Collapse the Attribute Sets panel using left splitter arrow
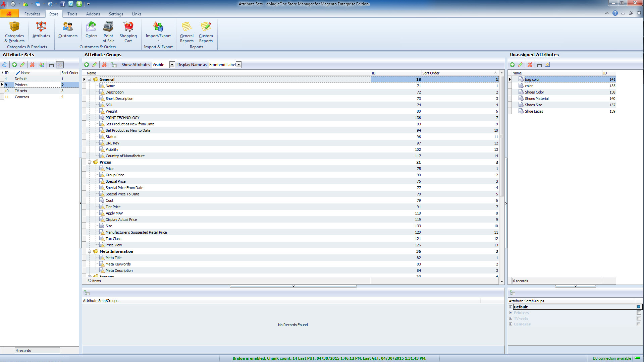 [x=80, y=203]
